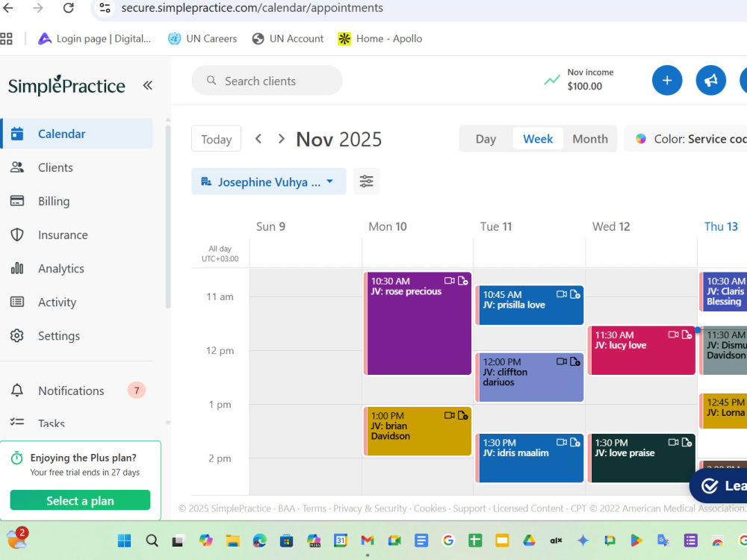Screen dimensions: 747x560
Task: Click the note icon on brian Davidson appointment
Action: pos(462,415)
